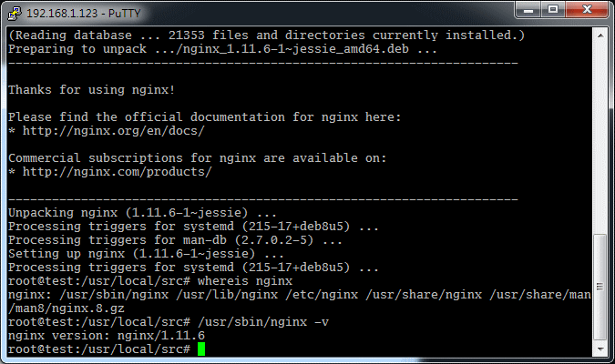Click the 'whereis nginx' command text

click(245, 281)
